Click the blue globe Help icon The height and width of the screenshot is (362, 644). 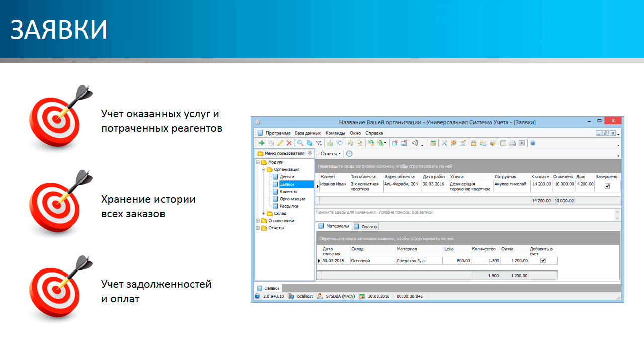coord(533,143)
